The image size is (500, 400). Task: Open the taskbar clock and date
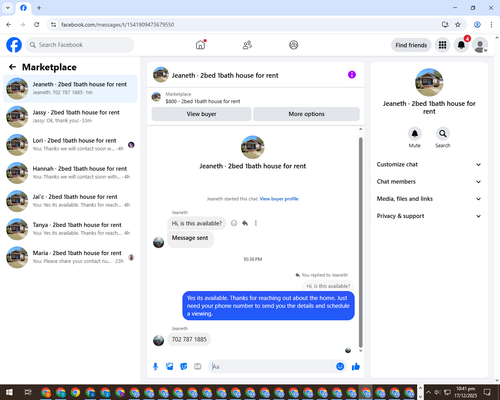click(x=465, y=392)
